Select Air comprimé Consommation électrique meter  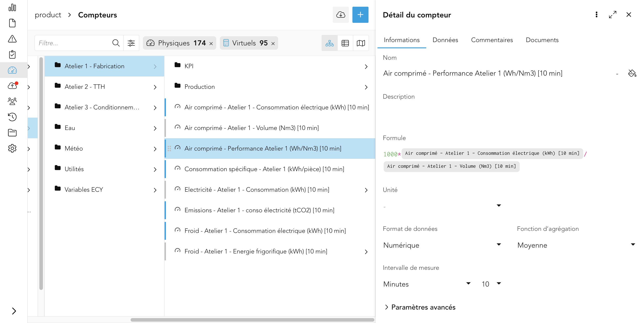point(270,107)
